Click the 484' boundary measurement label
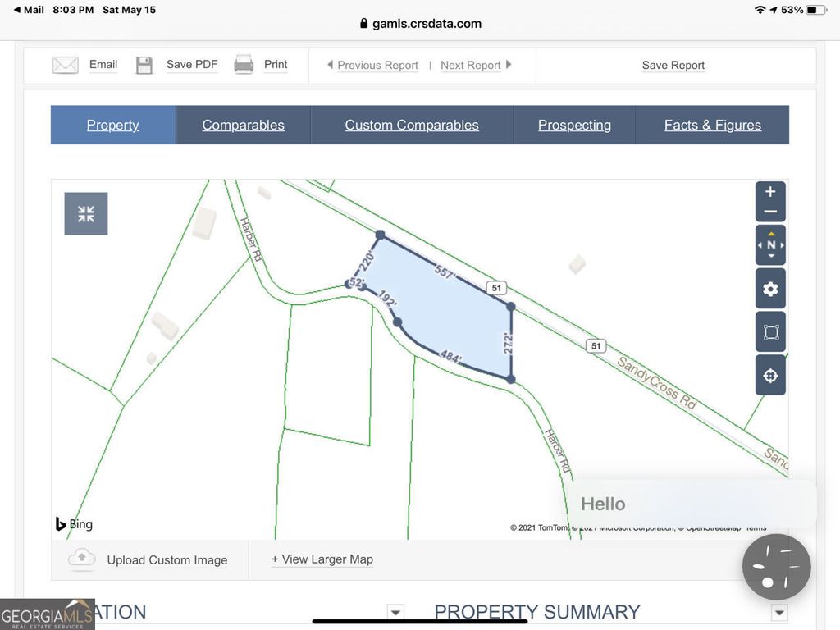 coord(450,356)
